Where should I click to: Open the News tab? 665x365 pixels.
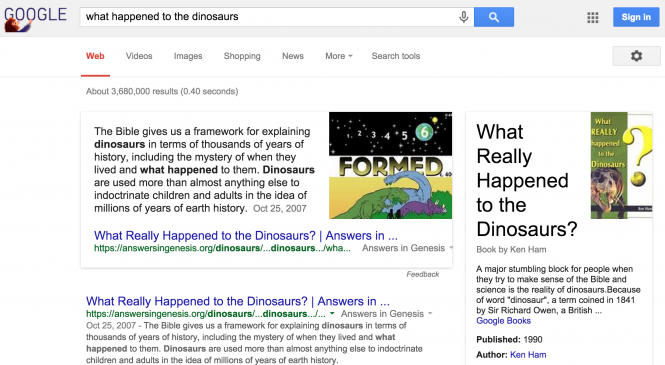(293, 56)
